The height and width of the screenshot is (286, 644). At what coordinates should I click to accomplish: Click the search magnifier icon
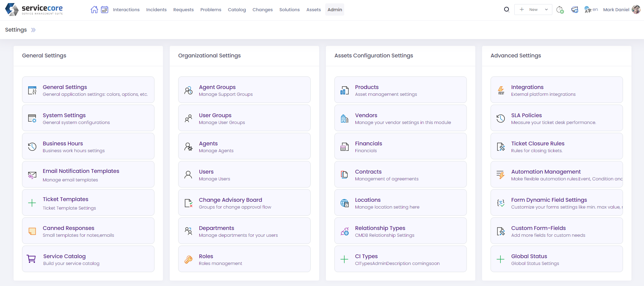[507, 10]
